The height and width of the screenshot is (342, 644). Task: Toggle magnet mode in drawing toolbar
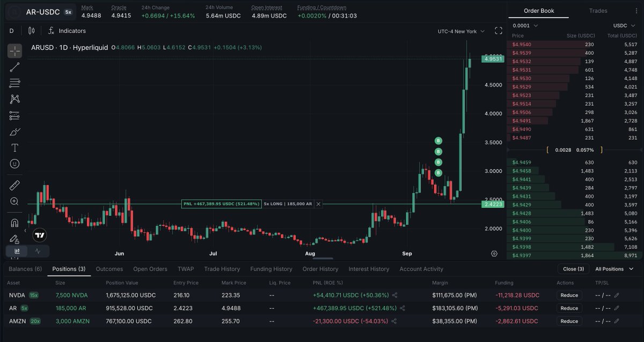point(14,223)
